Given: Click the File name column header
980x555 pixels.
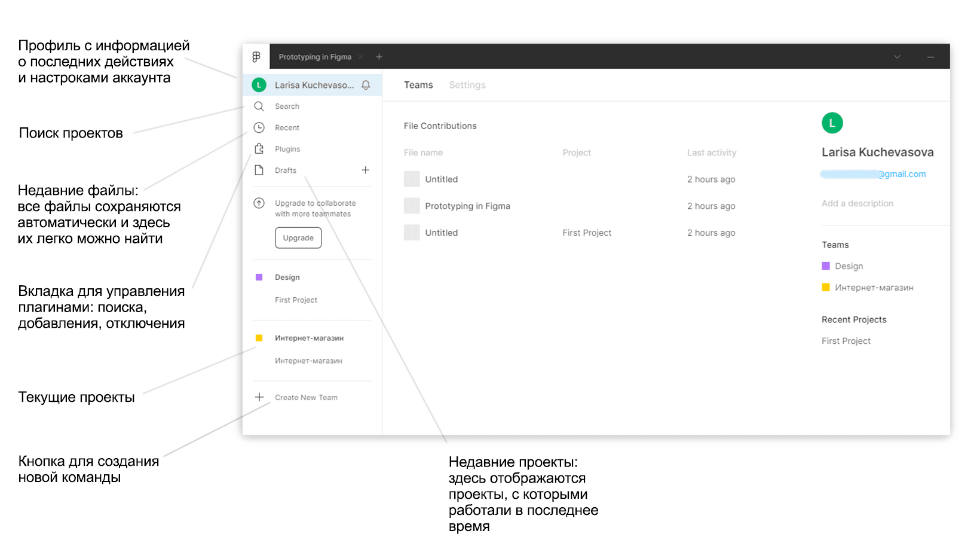Looking at the screenshot, I should coord(423,153).
